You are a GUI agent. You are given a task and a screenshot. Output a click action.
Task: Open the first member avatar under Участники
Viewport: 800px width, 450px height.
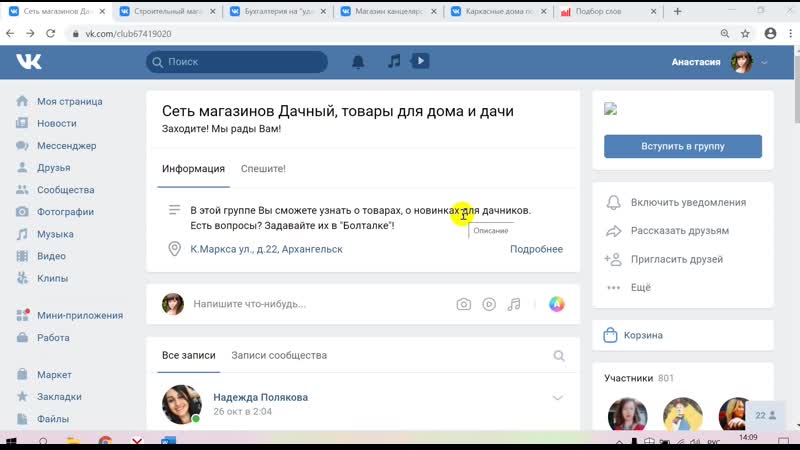(628, 414)
